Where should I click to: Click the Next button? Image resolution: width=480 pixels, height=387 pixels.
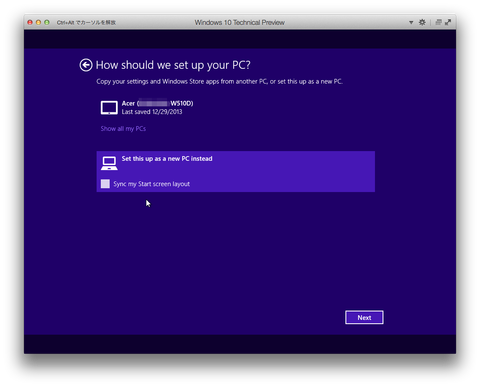click(x=364, y=317)
